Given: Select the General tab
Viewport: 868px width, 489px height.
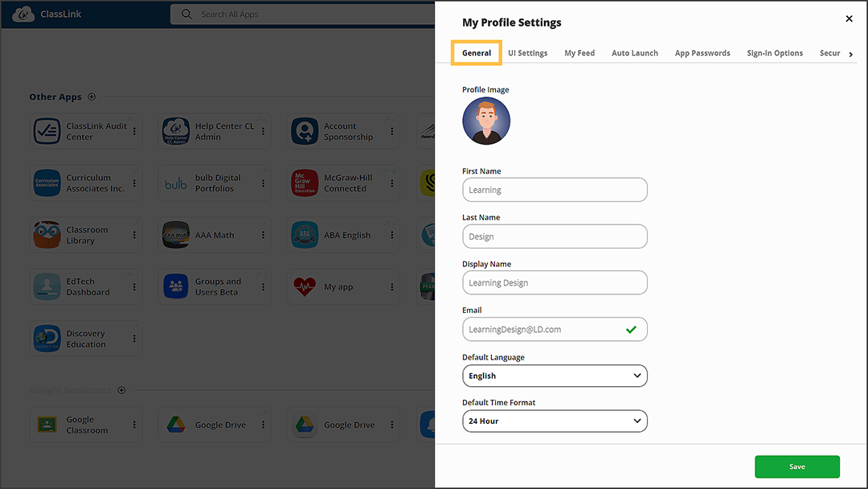Looking at the screenshot, I should (477, 52).
